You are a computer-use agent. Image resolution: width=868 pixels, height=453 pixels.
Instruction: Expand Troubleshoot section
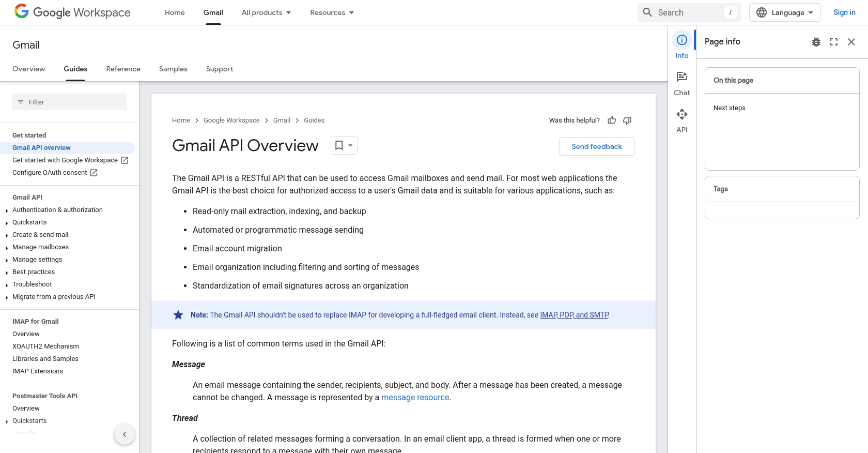coord(6,285)
